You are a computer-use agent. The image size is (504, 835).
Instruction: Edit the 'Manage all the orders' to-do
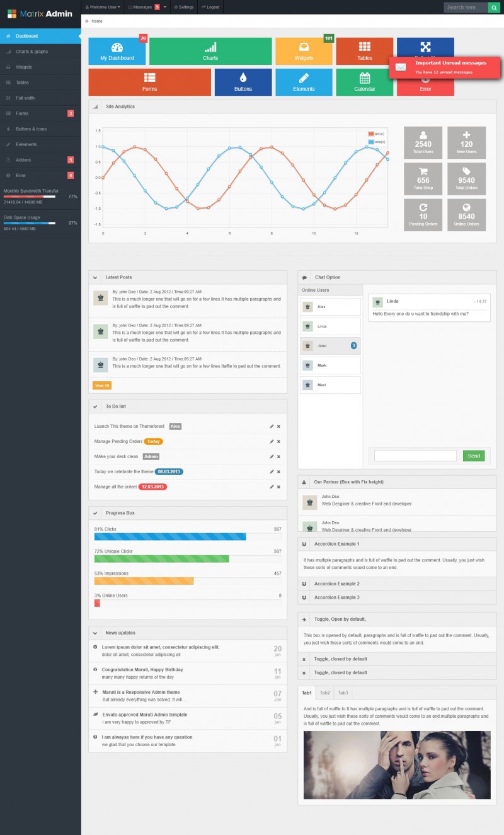[x=272, y=487]
